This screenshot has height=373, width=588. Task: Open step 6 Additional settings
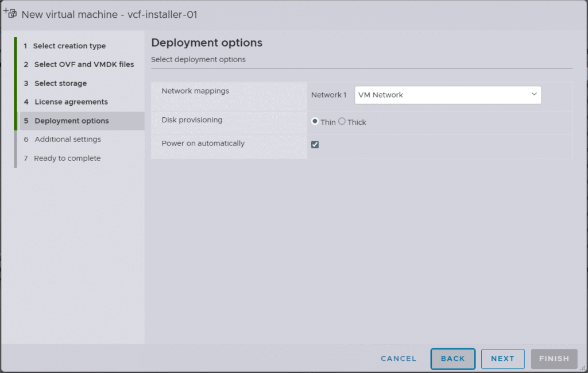click(x=67, y=139)
